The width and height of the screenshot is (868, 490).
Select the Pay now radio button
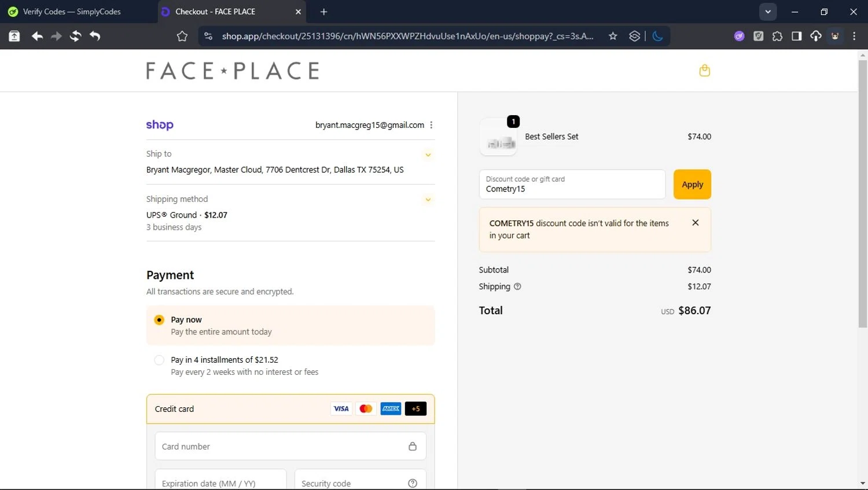159,320
